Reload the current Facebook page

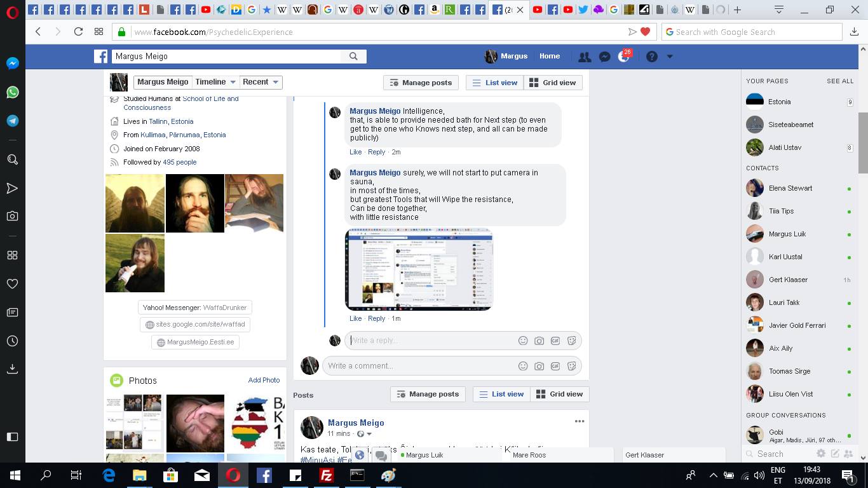[78, 32]
